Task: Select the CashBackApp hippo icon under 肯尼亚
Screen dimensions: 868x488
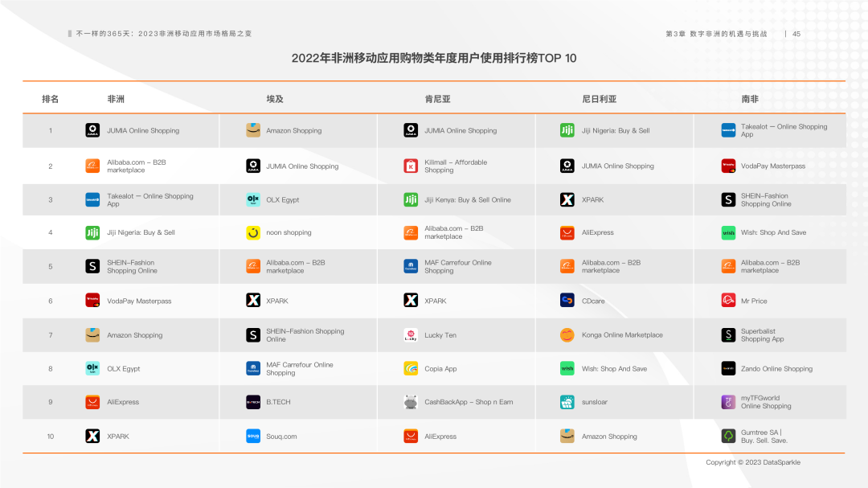Action: pyautogui.click(x=410, y=401)
